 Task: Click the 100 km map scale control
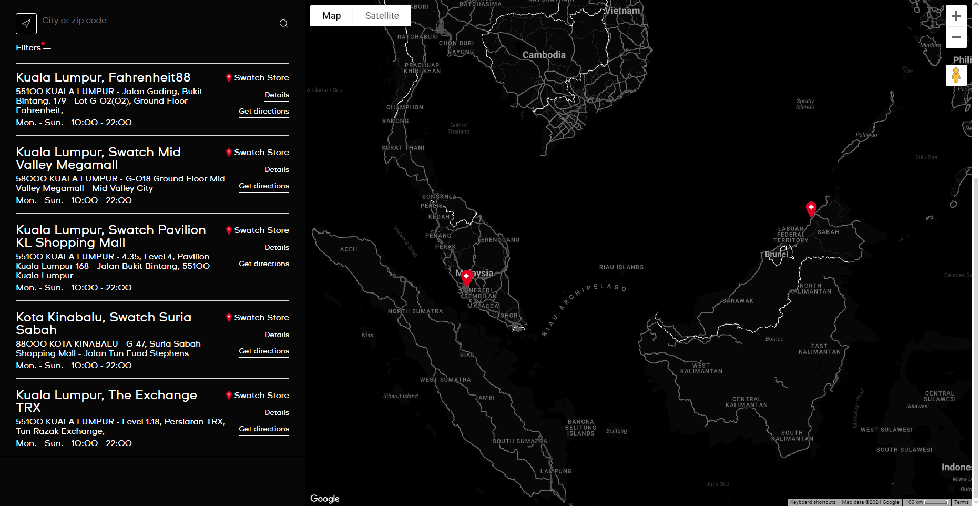point(927,502)
